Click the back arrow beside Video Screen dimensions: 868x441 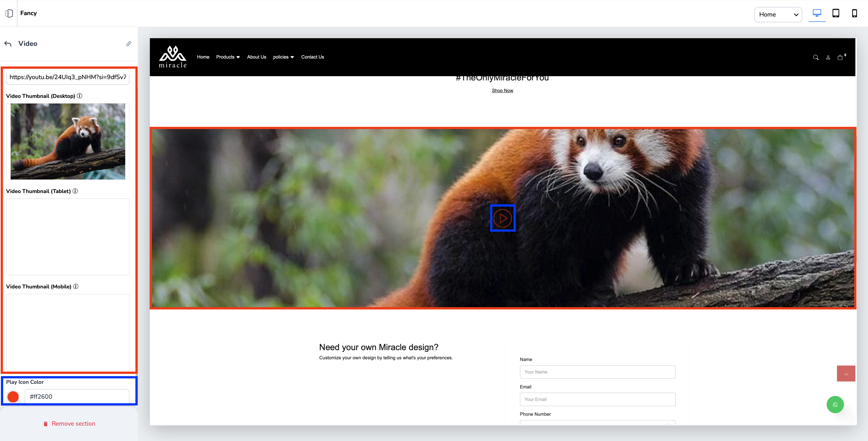8,44
